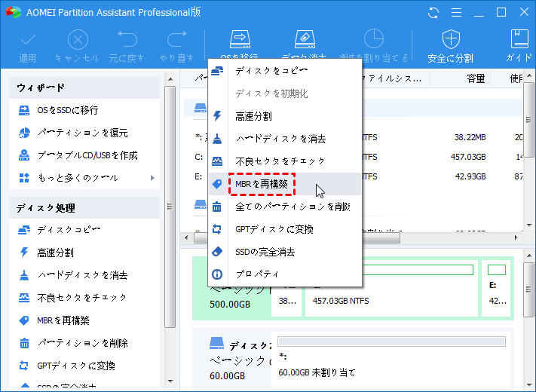This screenshot has height=392, width=536.
Task: Click the ディスク処理 section header
Action: (84, 208)
